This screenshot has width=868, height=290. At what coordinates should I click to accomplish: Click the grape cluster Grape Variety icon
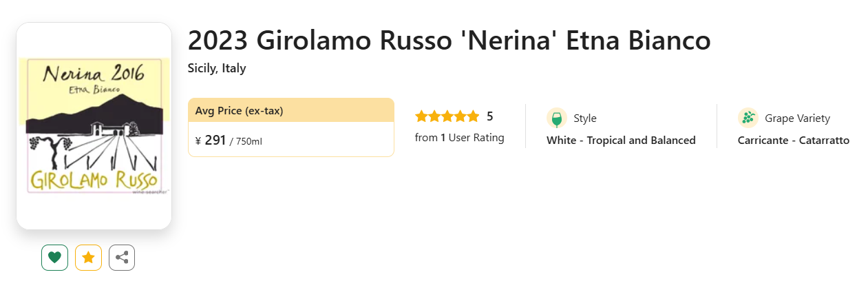pyautogui.click(x=748, y=118)
